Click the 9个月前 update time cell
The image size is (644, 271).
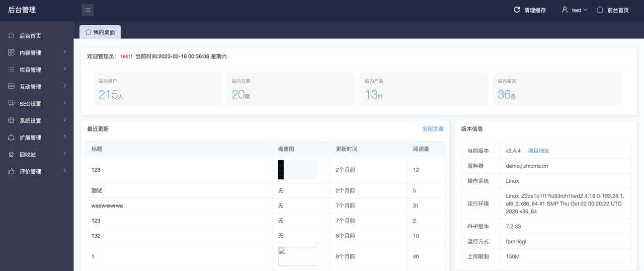coord(345,256)
